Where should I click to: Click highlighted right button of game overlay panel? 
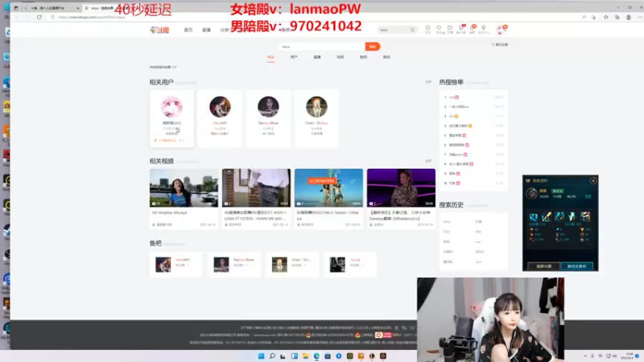pos(576,266)
